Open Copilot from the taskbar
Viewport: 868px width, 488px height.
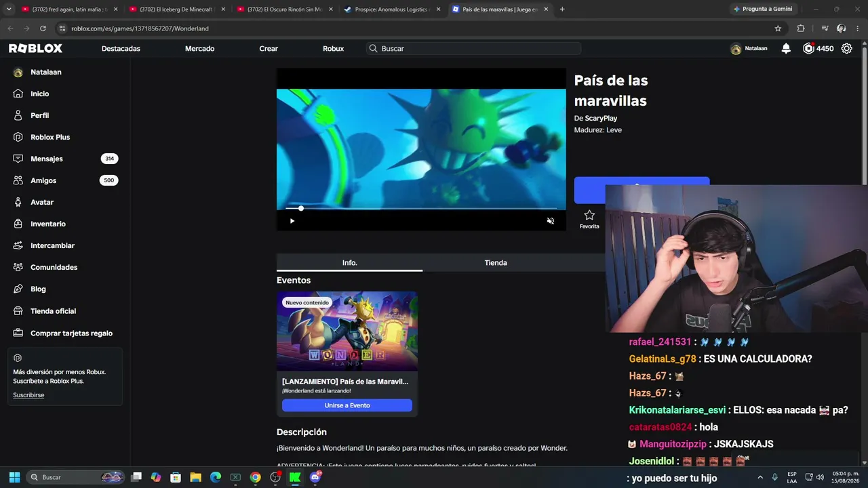coord(156,477)
